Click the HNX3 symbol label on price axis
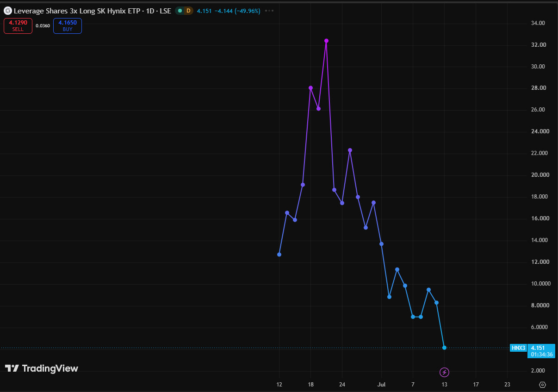Image resolution: width=558 pixels, height=392 pixels. [518, 348]
